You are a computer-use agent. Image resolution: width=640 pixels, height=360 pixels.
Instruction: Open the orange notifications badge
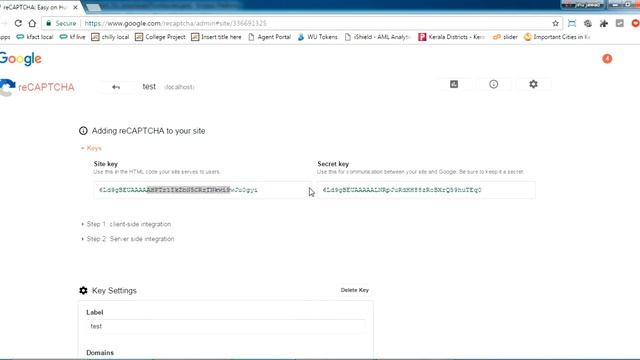pyautogui.click(x=607, y=59)
